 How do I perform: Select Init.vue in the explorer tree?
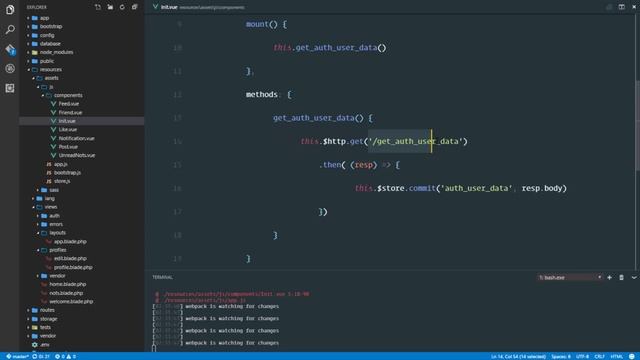coord(67,121)
